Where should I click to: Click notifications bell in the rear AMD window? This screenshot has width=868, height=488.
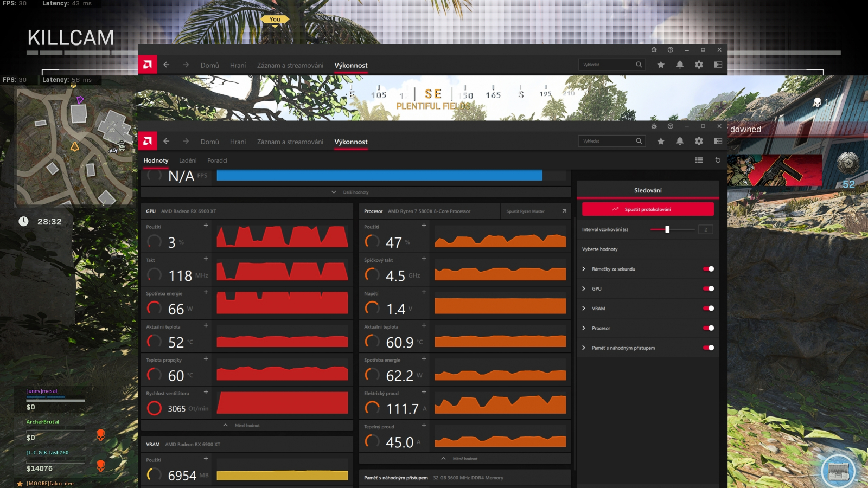pyautogui.click(x=680, y=65)
